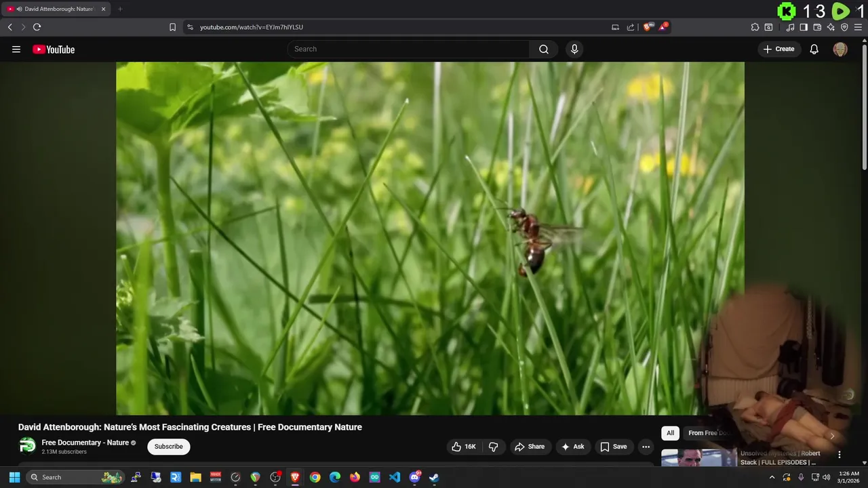
Task: Open Voicemeeter from the taskbar
Action: click(x=216, y=477)
